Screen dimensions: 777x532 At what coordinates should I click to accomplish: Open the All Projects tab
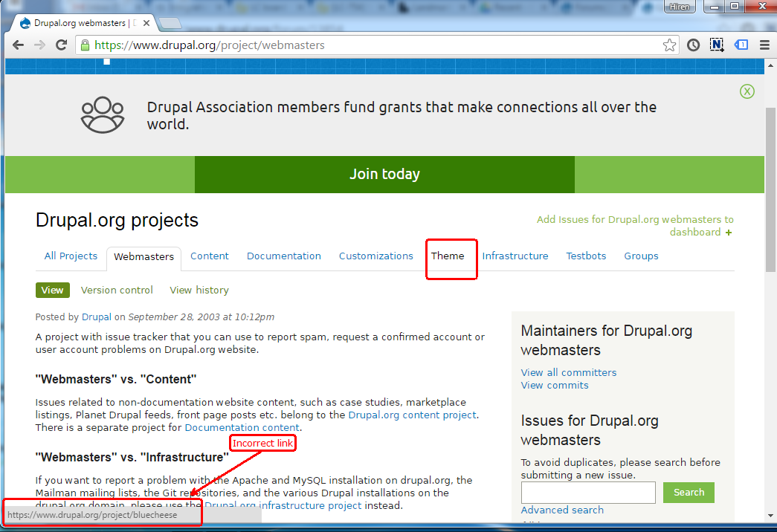(71, 256)
